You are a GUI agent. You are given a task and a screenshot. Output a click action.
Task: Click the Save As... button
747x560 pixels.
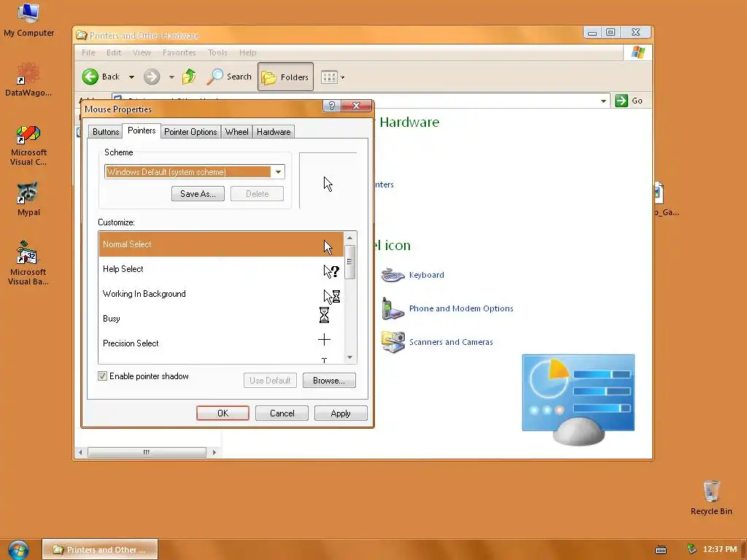pyautogui.click(x=198, y=194)
